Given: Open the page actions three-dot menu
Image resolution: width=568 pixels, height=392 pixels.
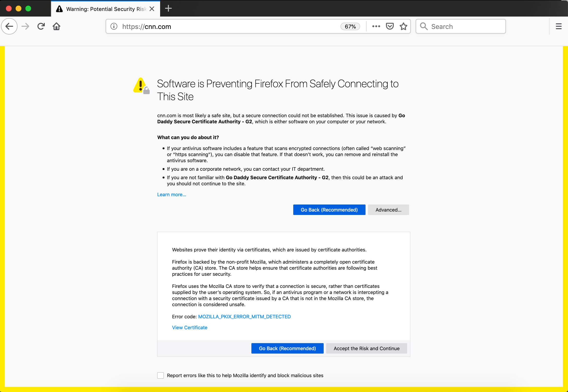Looking at the screenshot, I should coord(376,26).
